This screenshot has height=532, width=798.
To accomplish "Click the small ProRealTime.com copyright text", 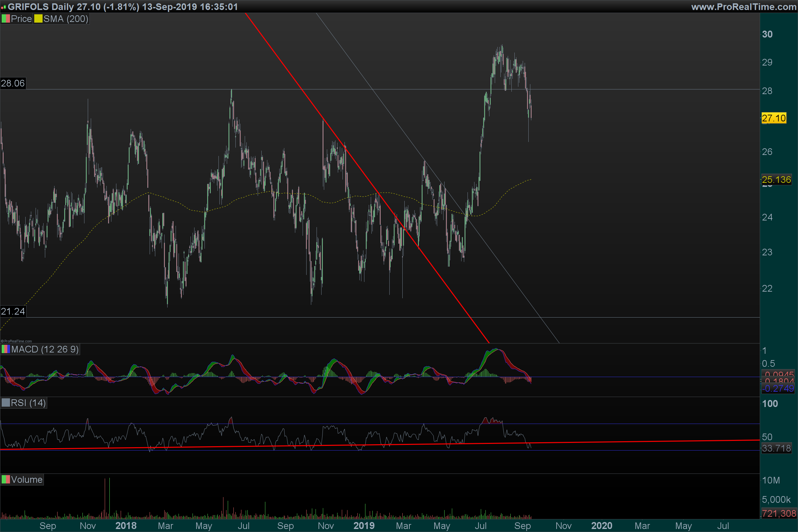I will click(16, 341).
